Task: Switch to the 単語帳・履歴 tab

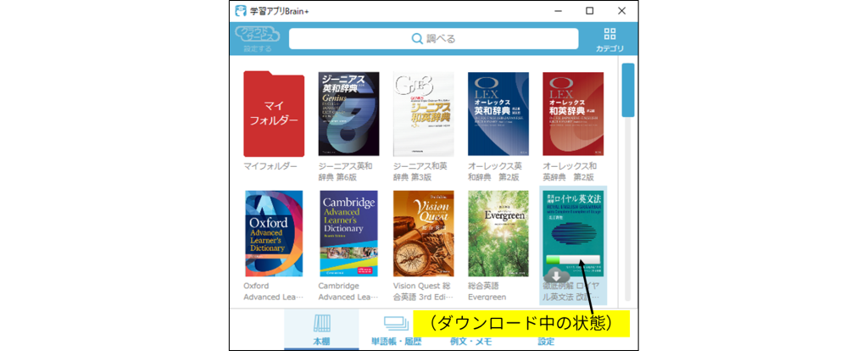Action: tap(396, 330)
